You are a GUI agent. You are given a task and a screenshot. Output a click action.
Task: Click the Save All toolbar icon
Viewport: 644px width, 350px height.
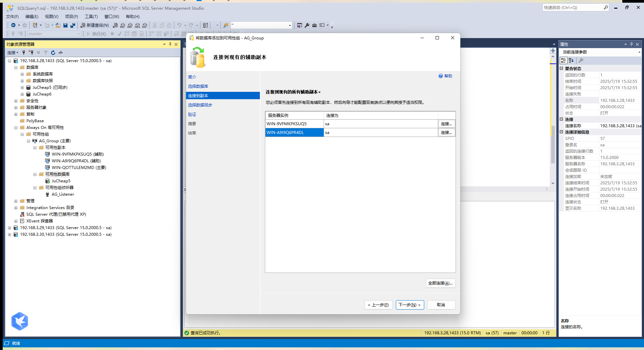(x=73, y=25)
